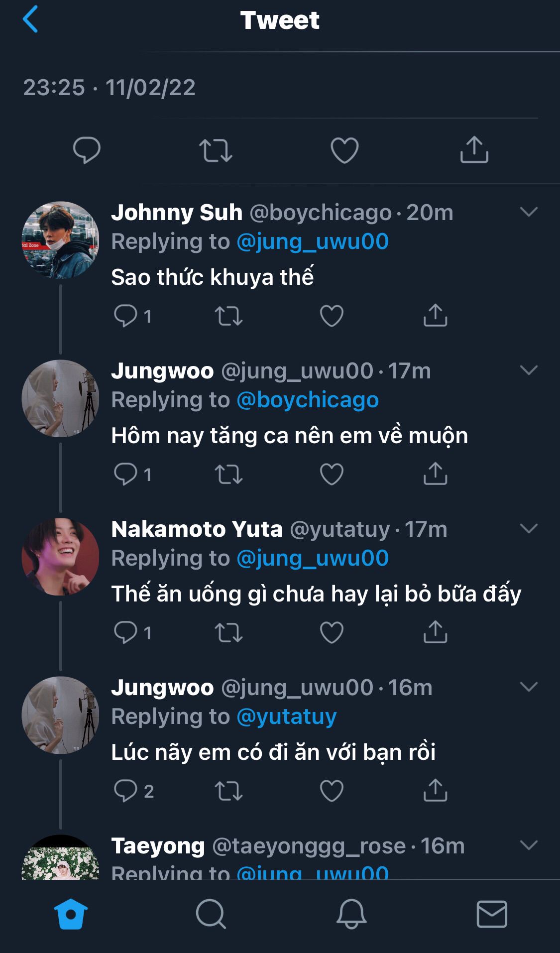Share Jungwoo's reply about eating with a friend
The height and width of the screenshot is (953, 560).
pos(435,790)
